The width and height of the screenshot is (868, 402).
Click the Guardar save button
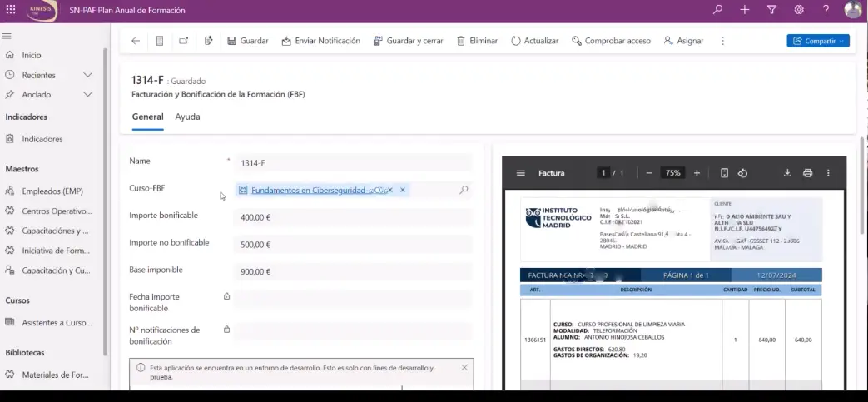pyautogui.click(x=247, y=41)
